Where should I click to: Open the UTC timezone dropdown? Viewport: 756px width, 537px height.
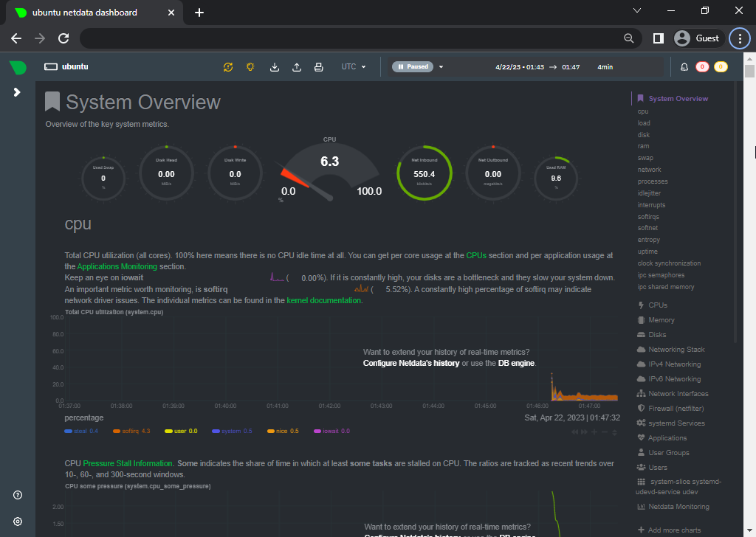(x=354, y=67)
